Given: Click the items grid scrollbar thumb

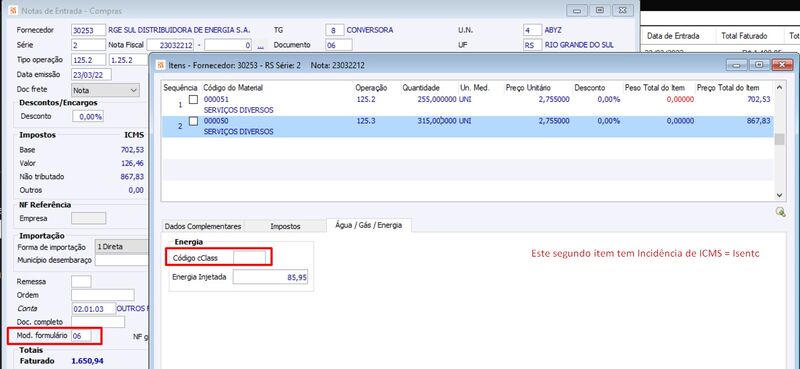Looking at the screenshot, I should (779, 139).
